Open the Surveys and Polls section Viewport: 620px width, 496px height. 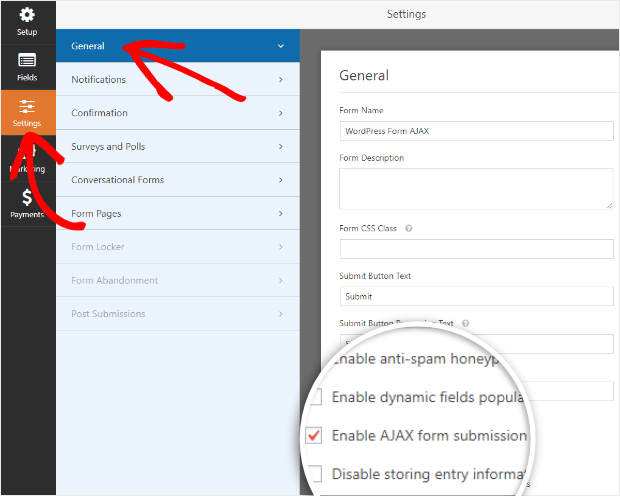[178, 146]
